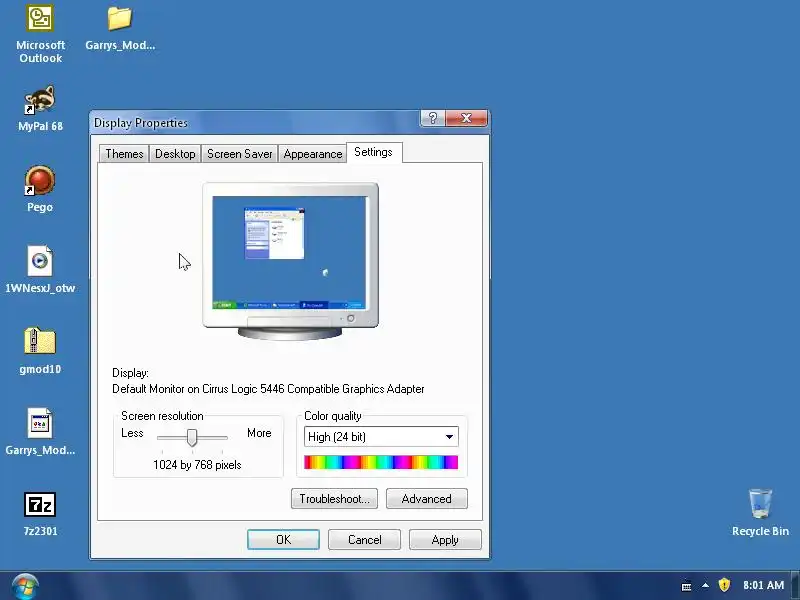
Task: Click the 'More' resolution label
Action: click(259, 433)
